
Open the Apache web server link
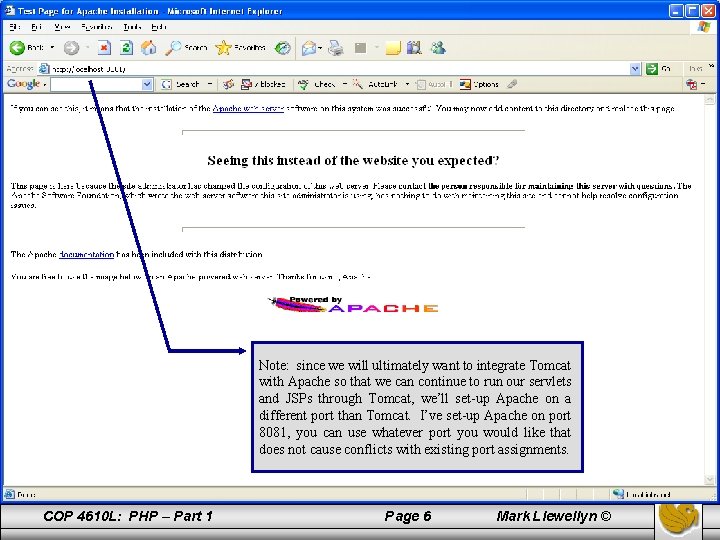pos(248,109)
